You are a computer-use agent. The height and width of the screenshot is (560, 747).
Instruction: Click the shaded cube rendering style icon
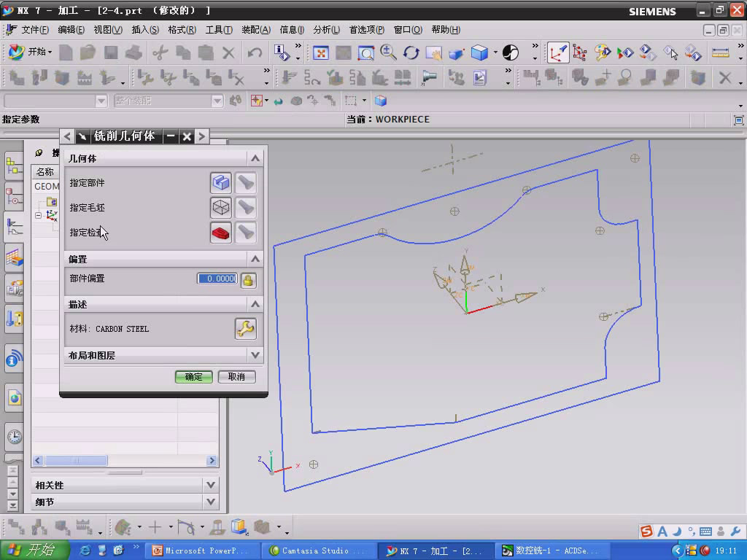pyautogui.click(x=479, y=52)
